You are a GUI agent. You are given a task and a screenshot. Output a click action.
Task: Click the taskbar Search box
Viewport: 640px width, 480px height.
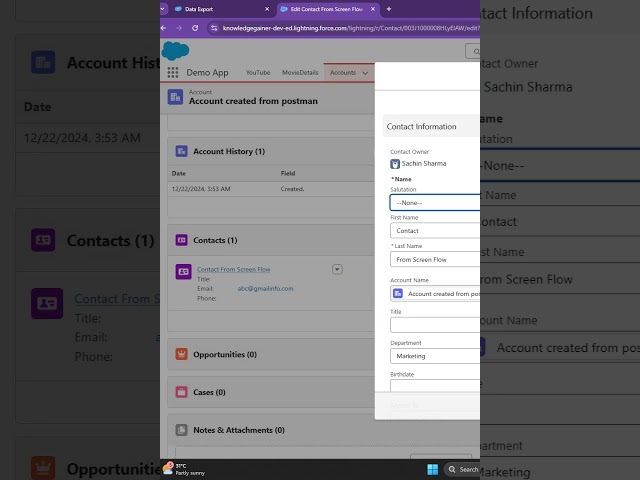click(462, 469)
